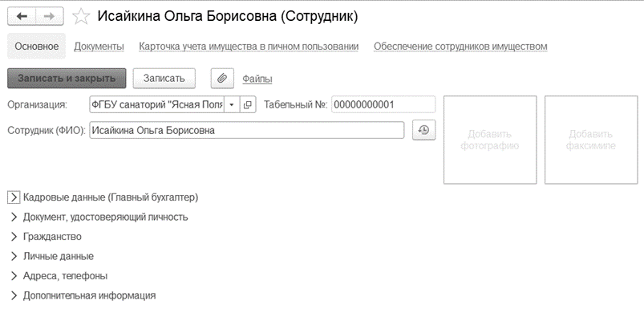Open Обеспечение сотрудников имуществом tab

(x=460, y=47)
